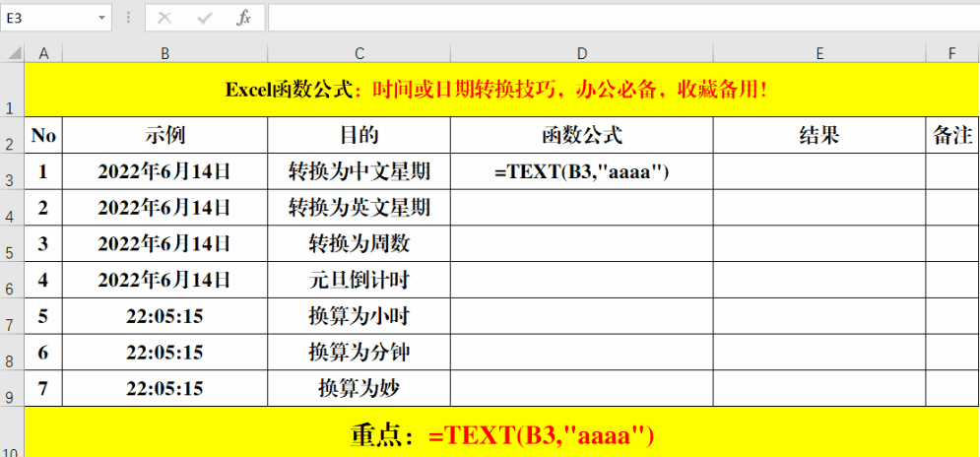
Task: Click the '函数公式' header cell
Action: (x=582, y=135)
